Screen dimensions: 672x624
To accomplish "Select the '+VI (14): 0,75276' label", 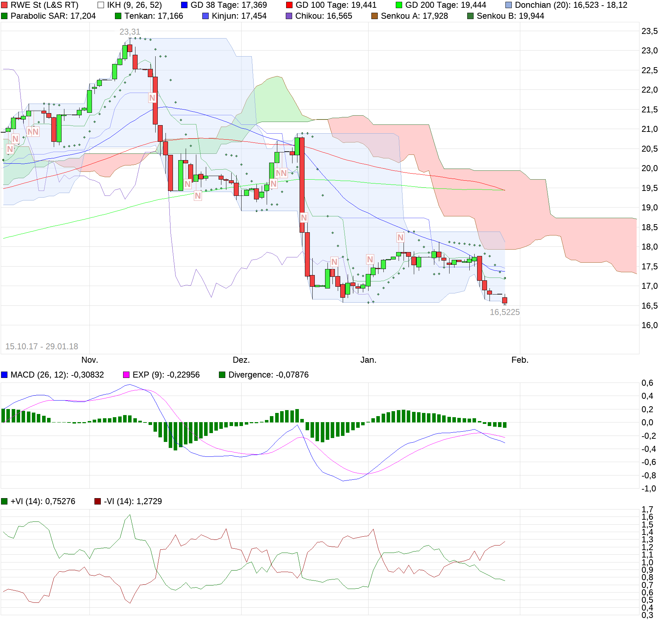I will pos(43,501).
